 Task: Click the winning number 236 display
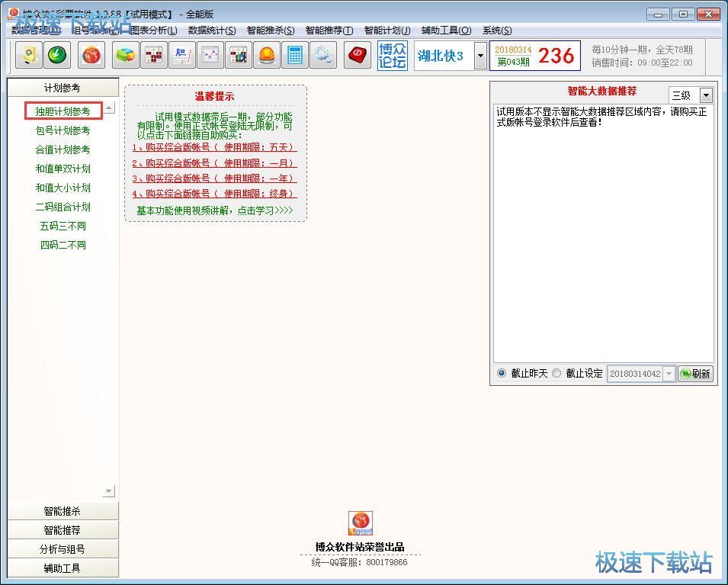556,56
